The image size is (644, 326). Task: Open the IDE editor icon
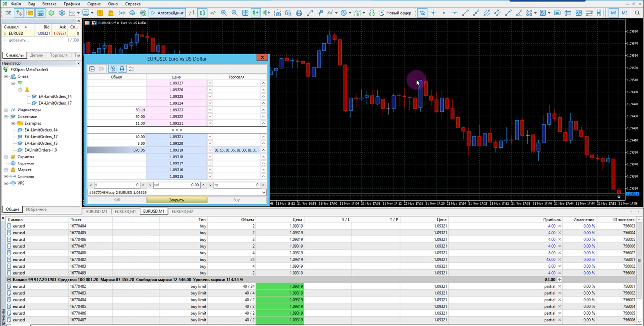click(x=8, y=13)
